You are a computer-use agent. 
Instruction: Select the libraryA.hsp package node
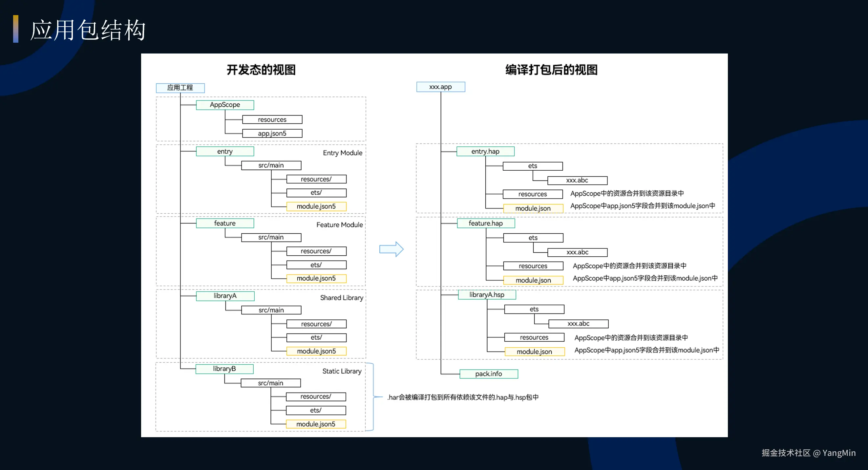click(x=487, y=295)
